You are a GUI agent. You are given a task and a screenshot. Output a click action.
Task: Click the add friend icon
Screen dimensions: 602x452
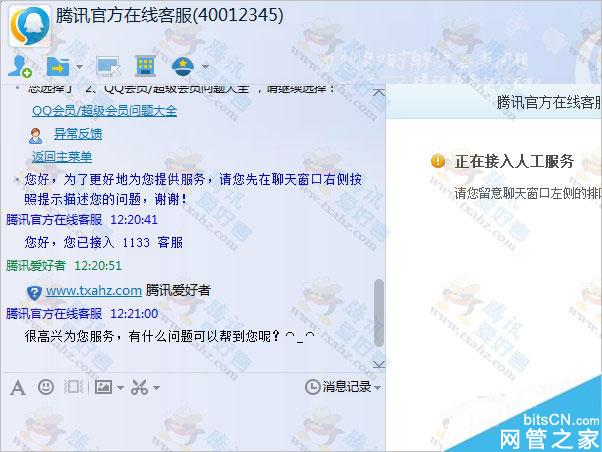(x=20, y=66)
